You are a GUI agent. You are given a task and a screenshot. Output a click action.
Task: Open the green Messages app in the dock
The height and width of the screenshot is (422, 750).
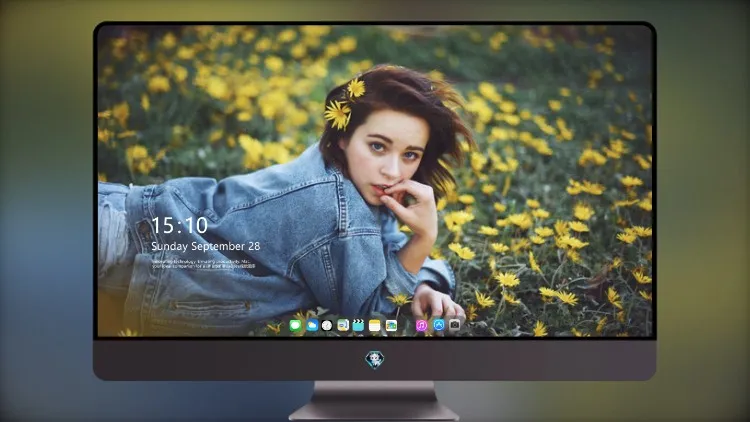pyautogui.click(x=296, y=326)
